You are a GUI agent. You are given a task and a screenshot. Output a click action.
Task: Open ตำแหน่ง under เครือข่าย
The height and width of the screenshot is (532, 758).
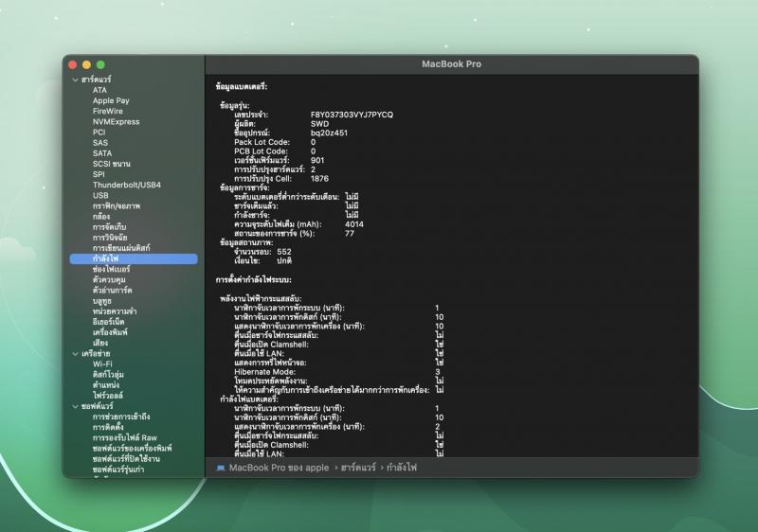[x=106, y=385]
